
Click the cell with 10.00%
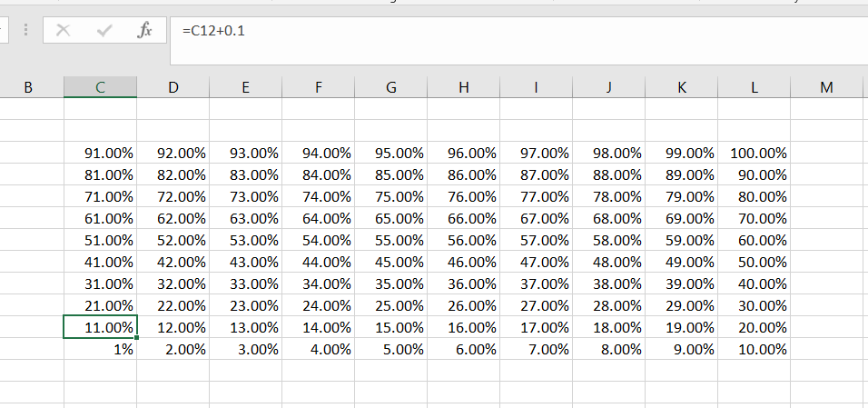tap(754, 349)
